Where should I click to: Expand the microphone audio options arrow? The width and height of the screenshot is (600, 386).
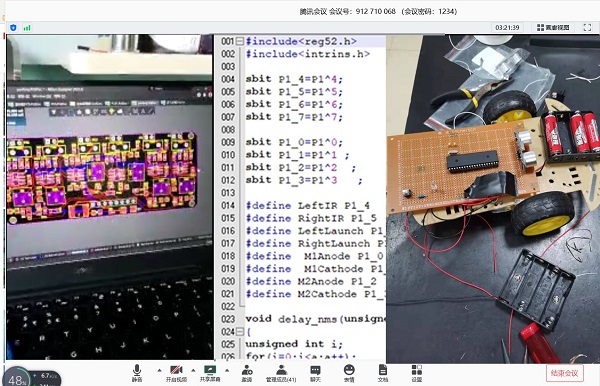[x=159, y=370]
